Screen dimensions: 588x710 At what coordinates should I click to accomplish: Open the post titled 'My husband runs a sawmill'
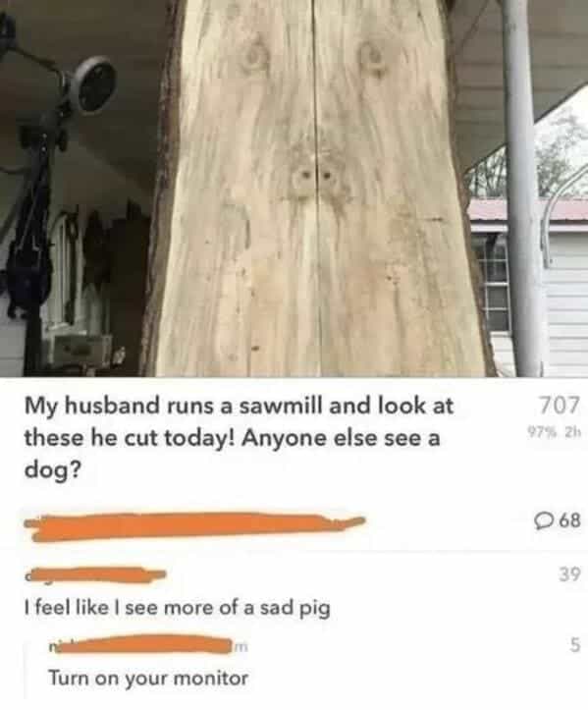(239, 438)
